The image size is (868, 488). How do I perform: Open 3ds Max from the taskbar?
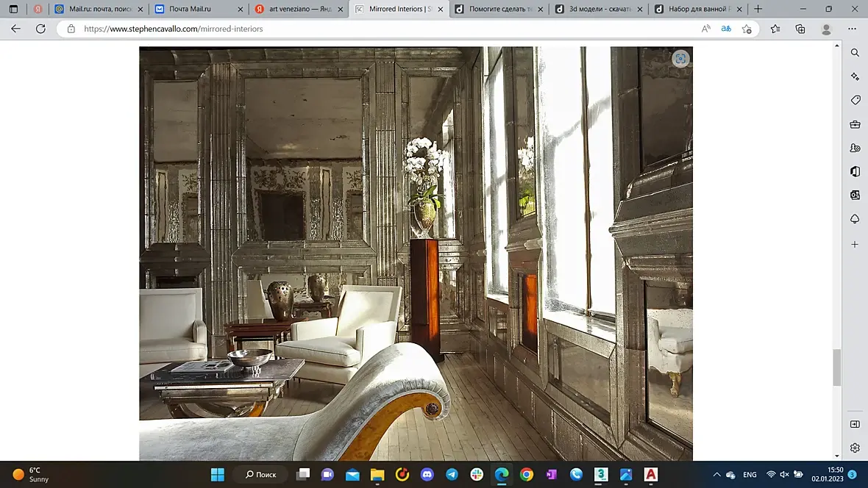pos(601,474)
